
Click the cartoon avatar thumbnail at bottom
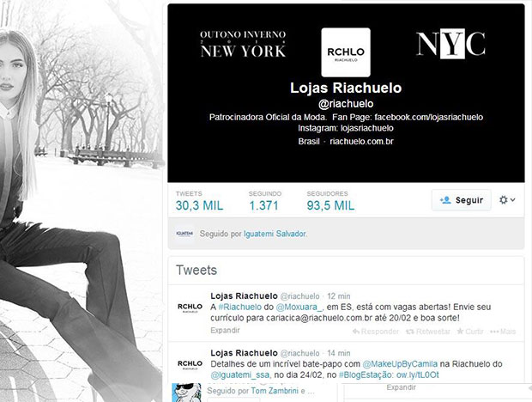[x=186, y=393]
